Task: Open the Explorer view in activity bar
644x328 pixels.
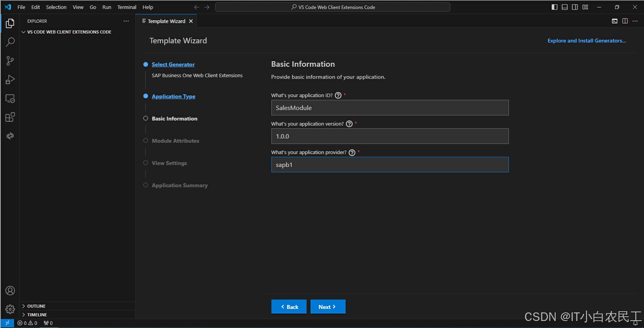Action: (10, 23)
